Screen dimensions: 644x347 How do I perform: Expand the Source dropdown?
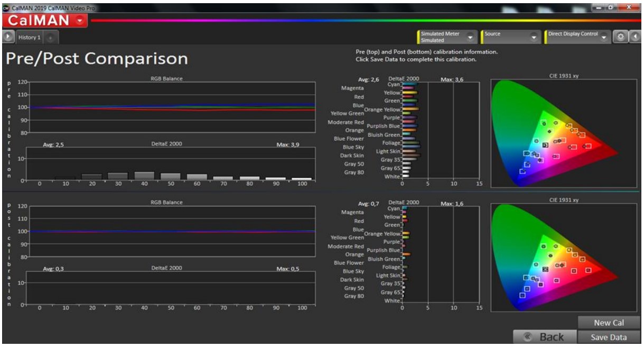click(x=533, y=38)
